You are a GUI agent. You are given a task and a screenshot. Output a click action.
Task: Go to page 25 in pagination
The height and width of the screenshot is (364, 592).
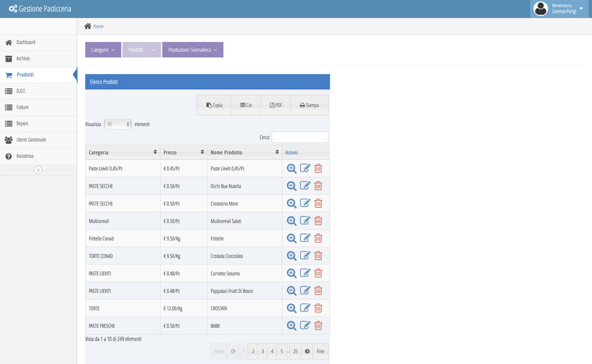coord(295,351)
